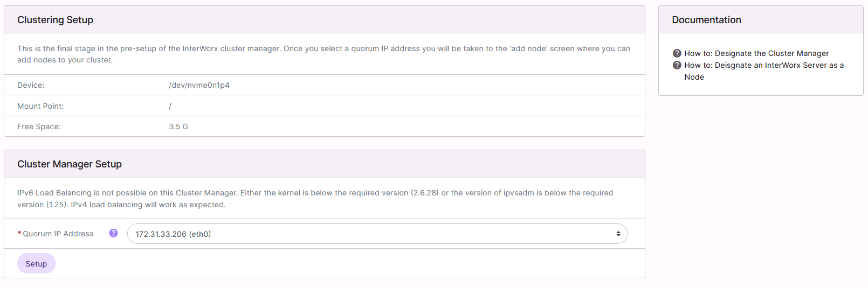Click the purple help icon beside Quorum IP Address
The image size is (868, 288).
coord(113,233)
